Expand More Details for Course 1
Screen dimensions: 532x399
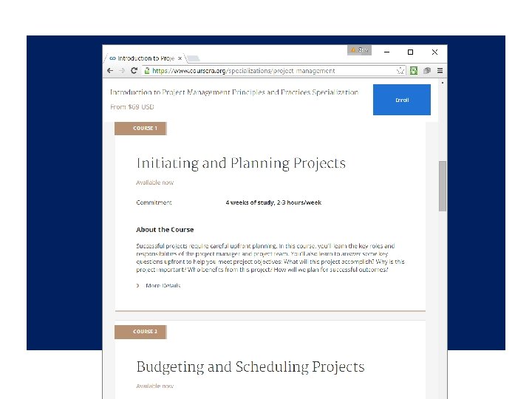click(x=162, y=285)
